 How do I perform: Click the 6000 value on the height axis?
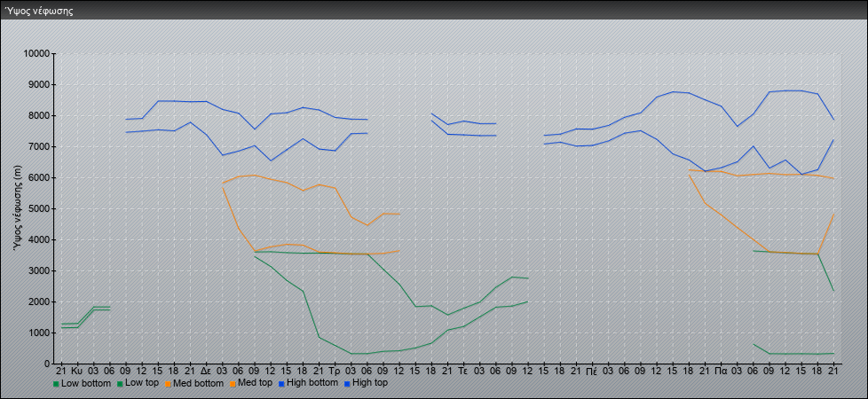(39, 177)
